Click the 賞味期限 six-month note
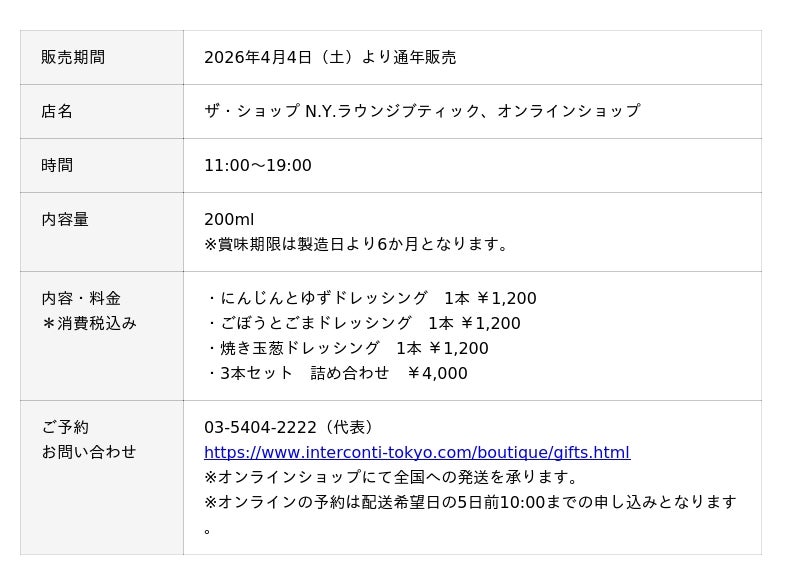This screenshot has width=800, height=585. [356, 244]
